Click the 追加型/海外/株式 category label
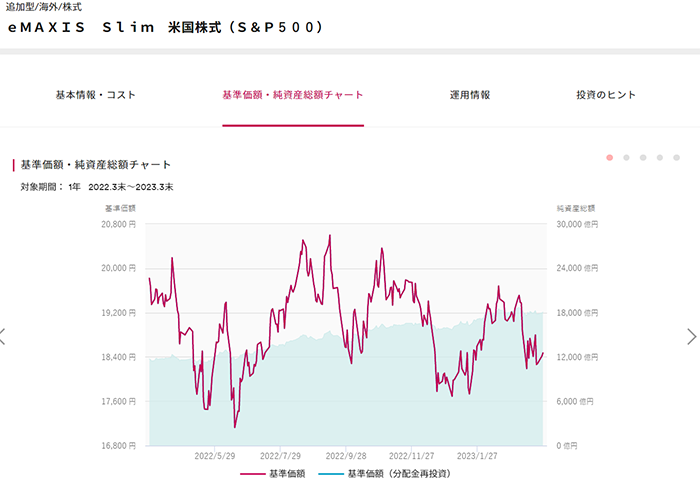The height and width of the screenshot is (496, 700). (44, 7)
